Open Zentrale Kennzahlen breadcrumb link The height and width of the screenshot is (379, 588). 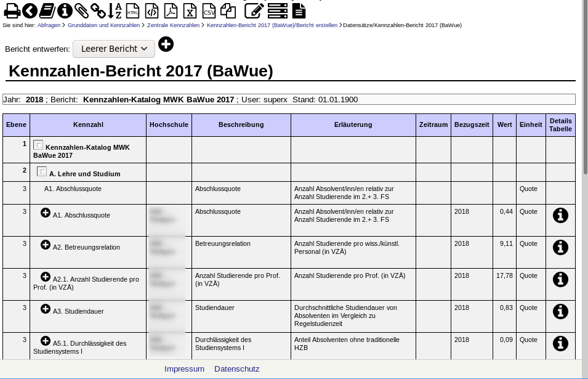point(173,25)
